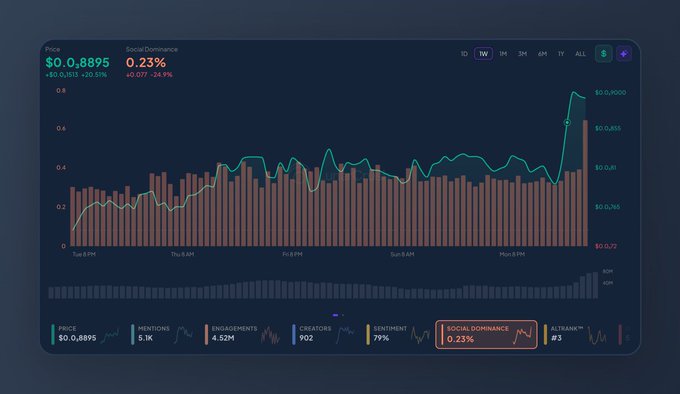This screenshot has height=394, width=680.
Task: Select the ALTRANK metric card
Action: 575,334
